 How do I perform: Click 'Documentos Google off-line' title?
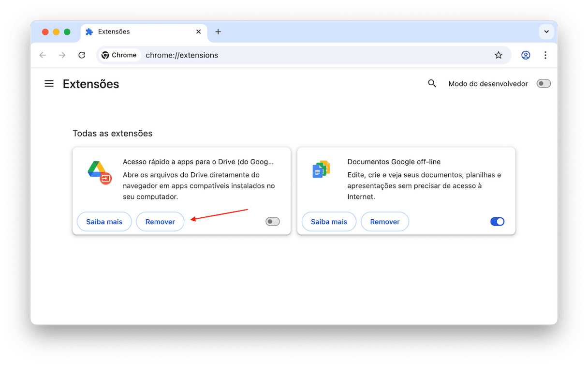tap(394, 162)
